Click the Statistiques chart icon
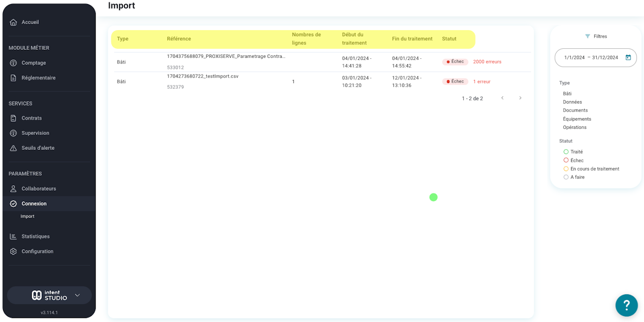644x322 pixels. point(14,236)
